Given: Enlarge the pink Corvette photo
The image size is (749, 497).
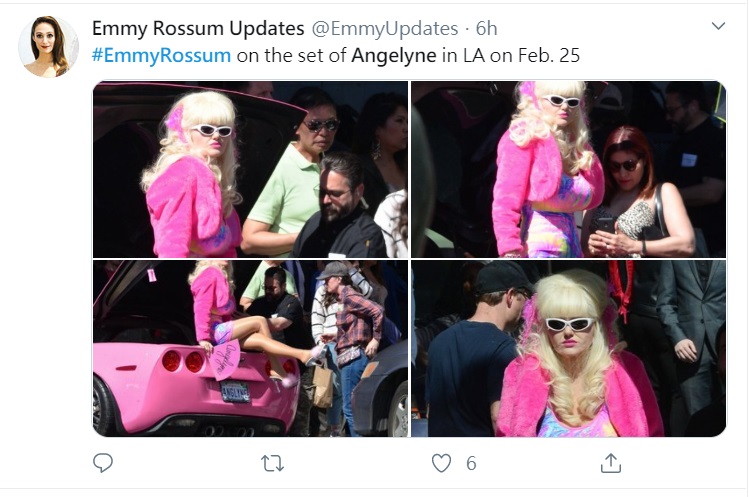Looking at the screenshot, I should 250,348.
